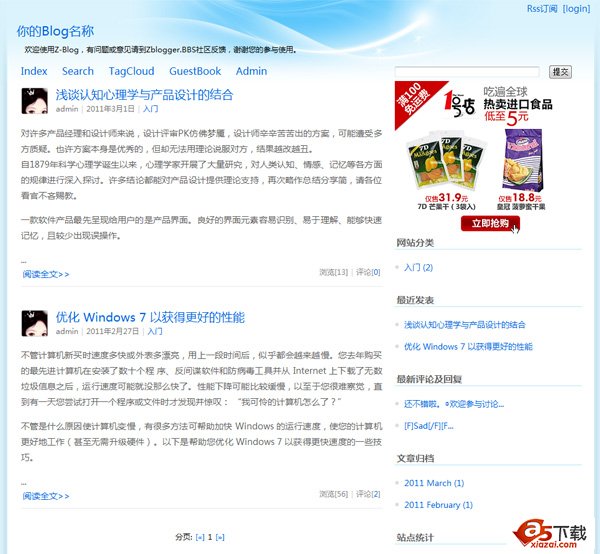
Task: Go to the TagCloud page
Action: (x=131, y=71)
